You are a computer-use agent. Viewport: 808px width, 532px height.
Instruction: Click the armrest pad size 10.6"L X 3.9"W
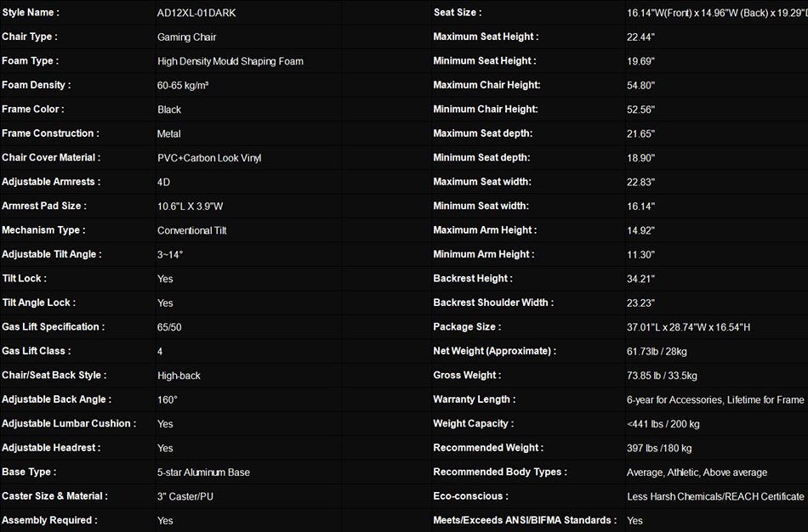(x=191, y=207)
